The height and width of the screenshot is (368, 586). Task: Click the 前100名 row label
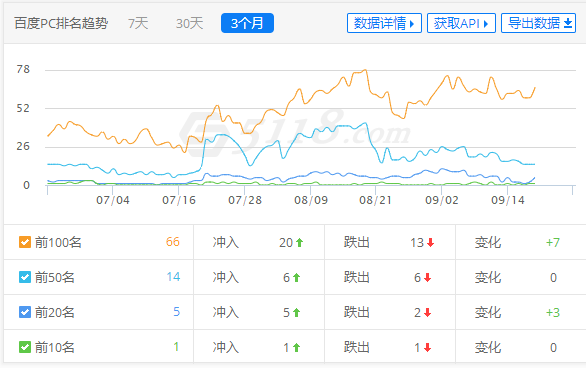coord(58,242)
